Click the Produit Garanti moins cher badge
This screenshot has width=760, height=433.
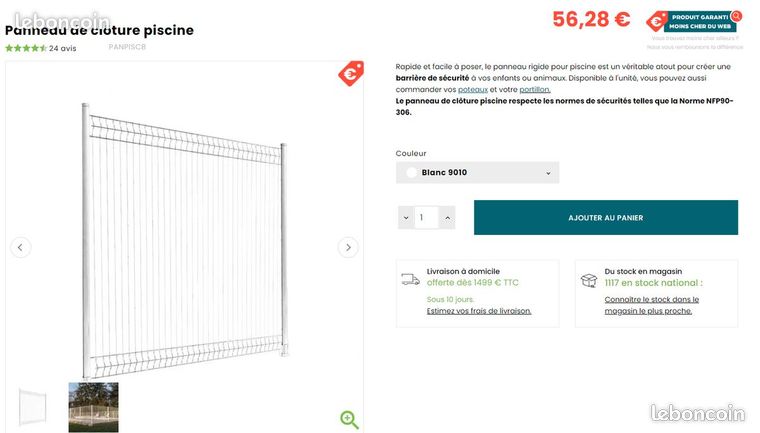(694, 21)
